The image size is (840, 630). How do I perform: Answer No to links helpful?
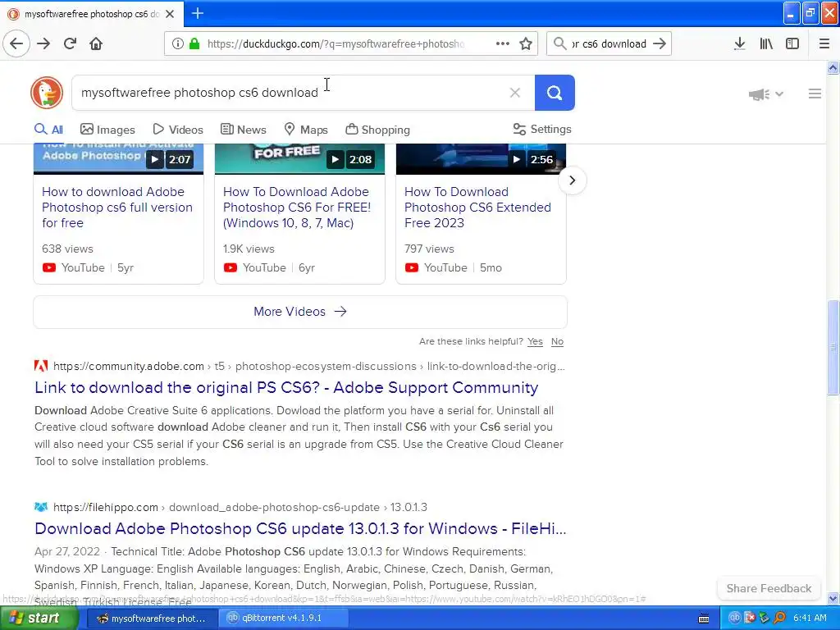click(557, 341)
